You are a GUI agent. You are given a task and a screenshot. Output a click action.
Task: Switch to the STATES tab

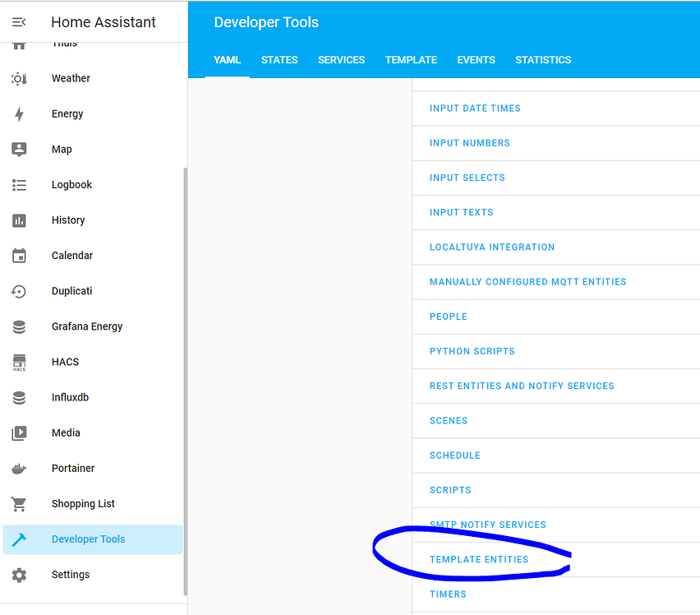click(279, 59)
